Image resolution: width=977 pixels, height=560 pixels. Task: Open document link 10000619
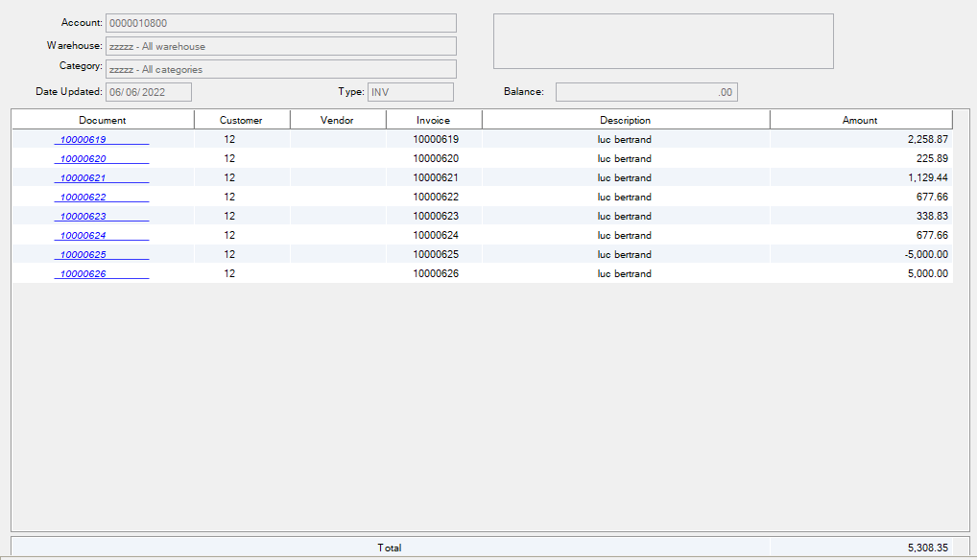[83, 140]
